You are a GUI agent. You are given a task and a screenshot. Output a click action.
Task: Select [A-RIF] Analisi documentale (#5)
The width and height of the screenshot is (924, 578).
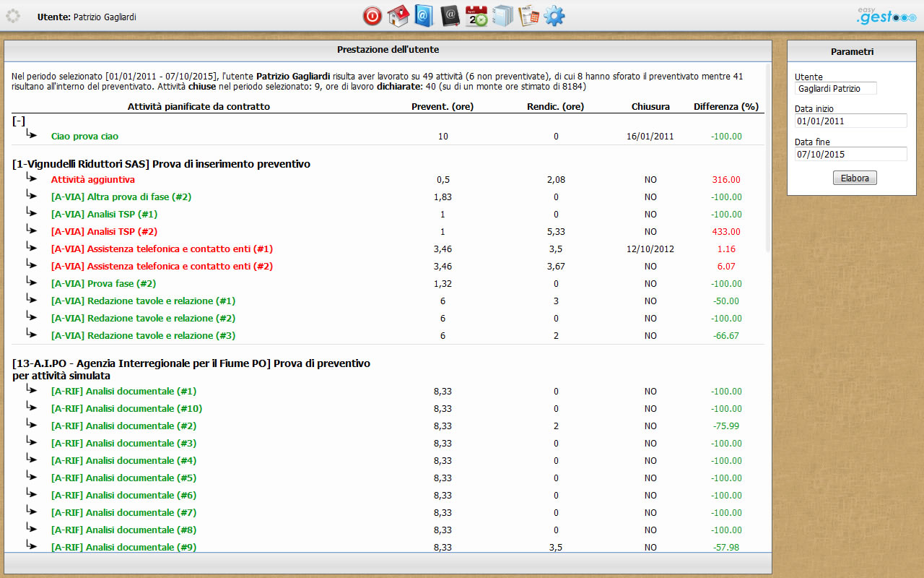coord(123,478)
